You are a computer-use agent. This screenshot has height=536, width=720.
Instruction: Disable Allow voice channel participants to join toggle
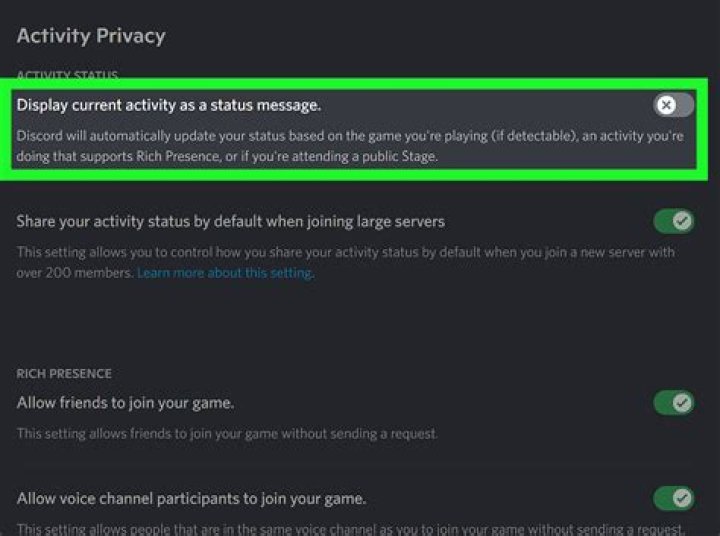click(673, 498)
